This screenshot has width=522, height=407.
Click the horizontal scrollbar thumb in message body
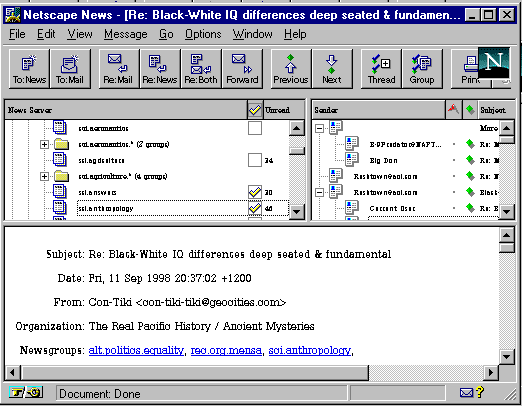point(194,372)
